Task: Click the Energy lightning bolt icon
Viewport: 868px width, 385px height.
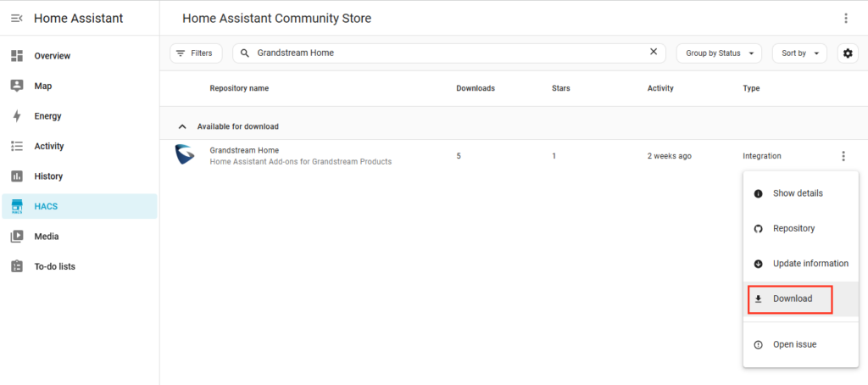Action: [x=17, y=116]
